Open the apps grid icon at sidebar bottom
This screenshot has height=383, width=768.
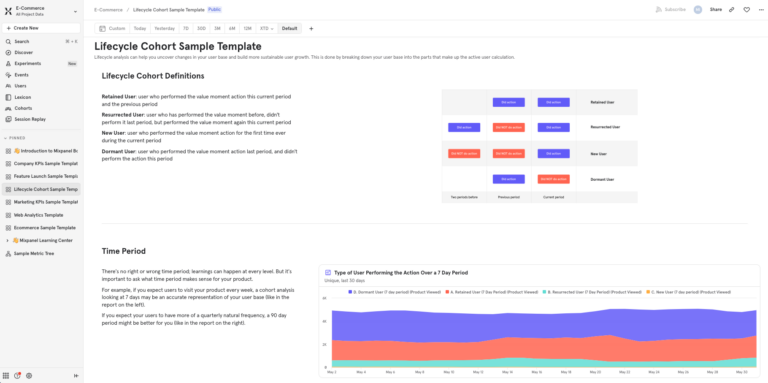(6, 376)
